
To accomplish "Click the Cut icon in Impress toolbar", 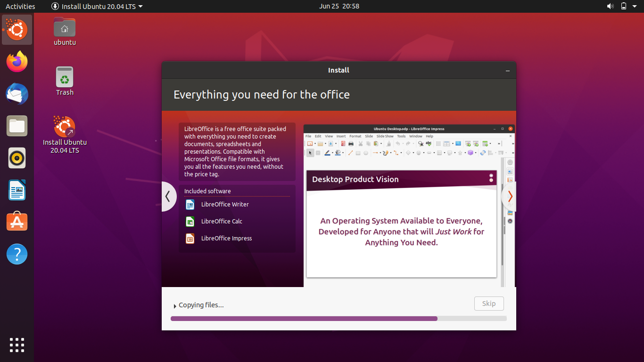I will [360, 143].
